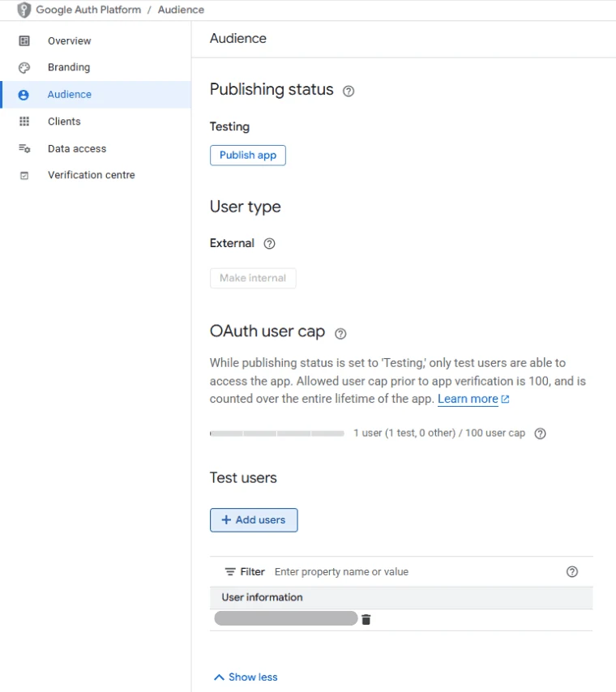Go to Clients in the sidebar

tap(96, 122)
